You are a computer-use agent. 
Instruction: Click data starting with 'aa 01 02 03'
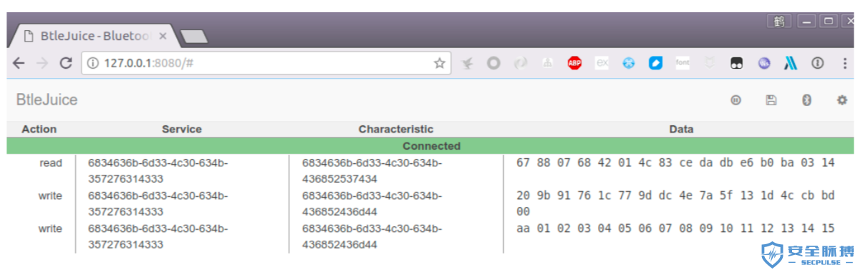click(x=675, y=229)
